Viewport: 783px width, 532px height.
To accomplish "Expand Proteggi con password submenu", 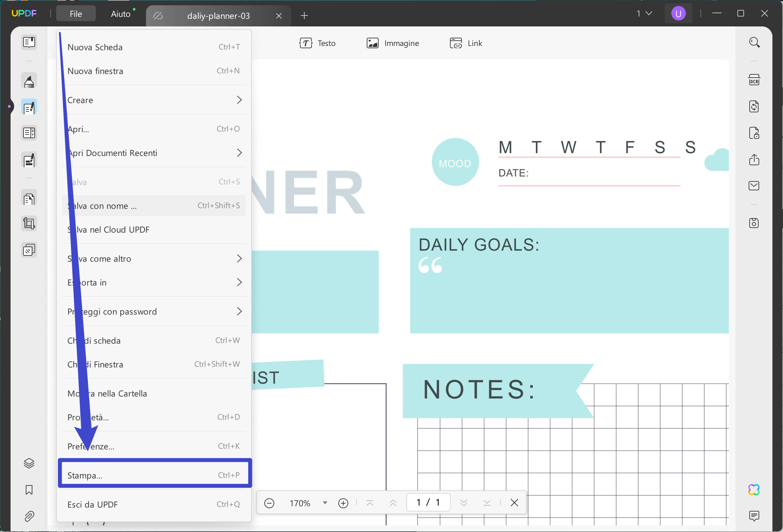I will [x=154, y=312].
